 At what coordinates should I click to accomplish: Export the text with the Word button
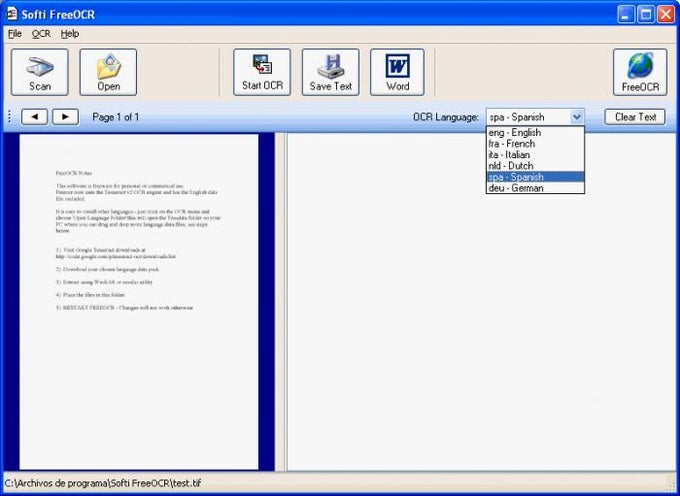coord(397,72)
